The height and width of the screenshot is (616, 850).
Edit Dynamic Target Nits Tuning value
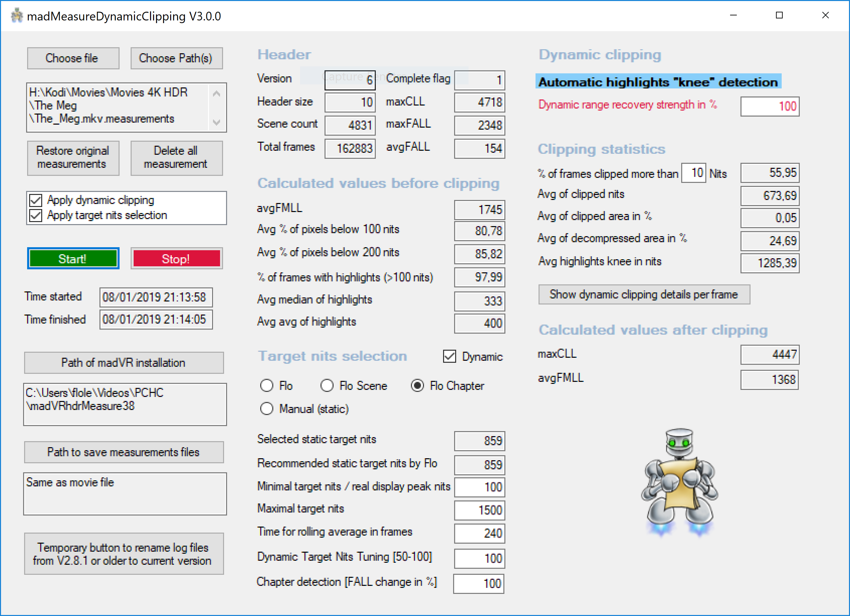coord(479,558)
